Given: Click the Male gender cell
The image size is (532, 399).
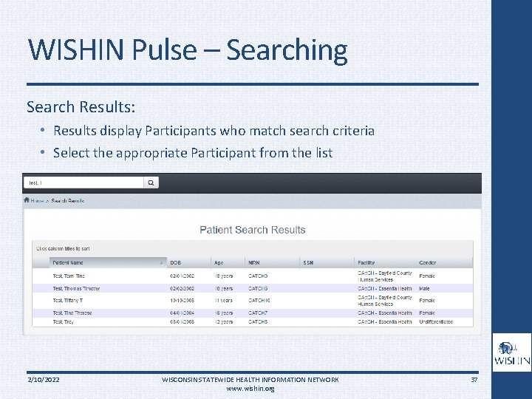Looking at the screenshot, I should [x=424, y=289].
